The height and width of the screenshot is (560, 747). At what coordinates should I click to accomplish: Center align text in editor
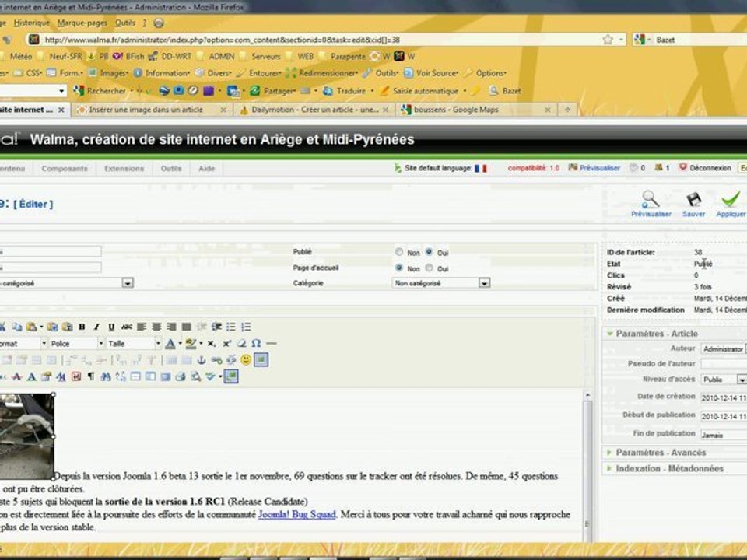(156, 327)
